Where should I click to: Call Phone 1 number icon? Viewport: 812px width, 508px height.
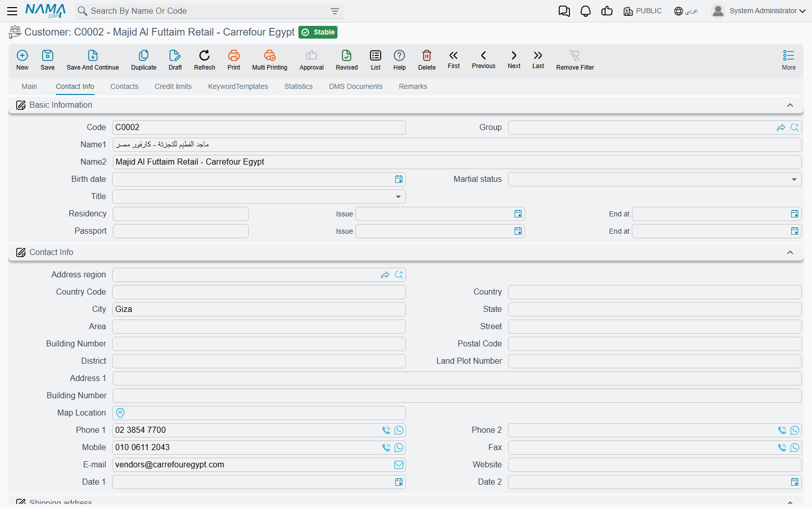[386, 430]
